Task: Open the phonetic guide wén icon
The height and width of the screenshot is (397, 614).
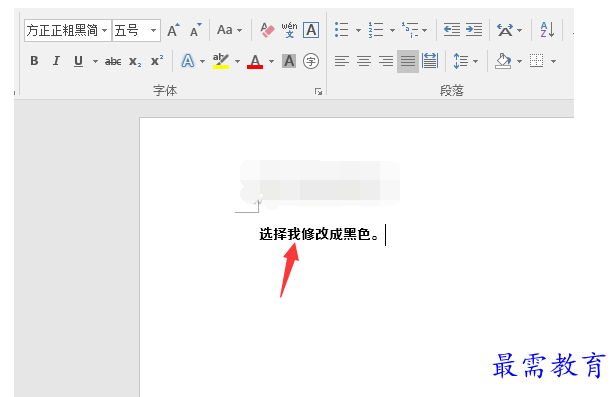Action: (289, 30)
